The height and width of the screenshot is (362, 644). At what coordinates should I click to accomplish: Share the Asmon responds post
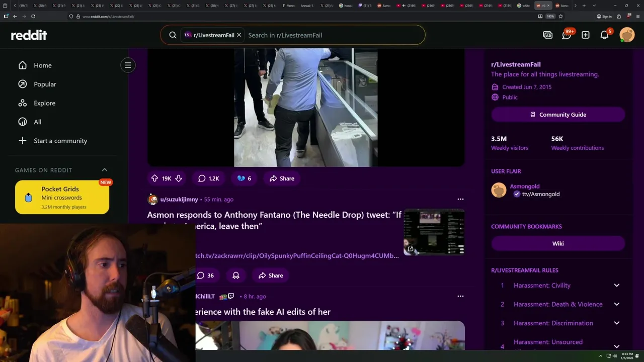(271, 276)
